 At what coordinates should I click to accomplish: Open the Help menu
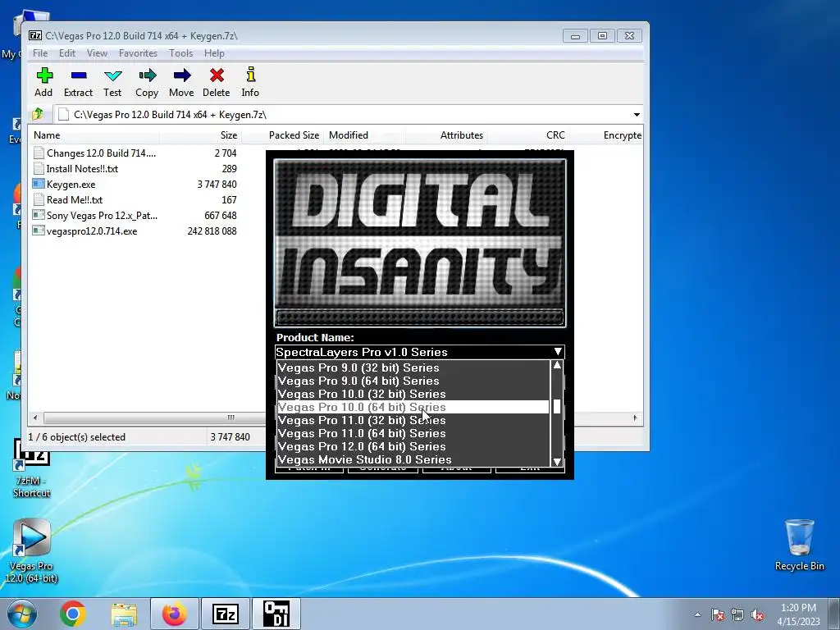tap(214, 53)
